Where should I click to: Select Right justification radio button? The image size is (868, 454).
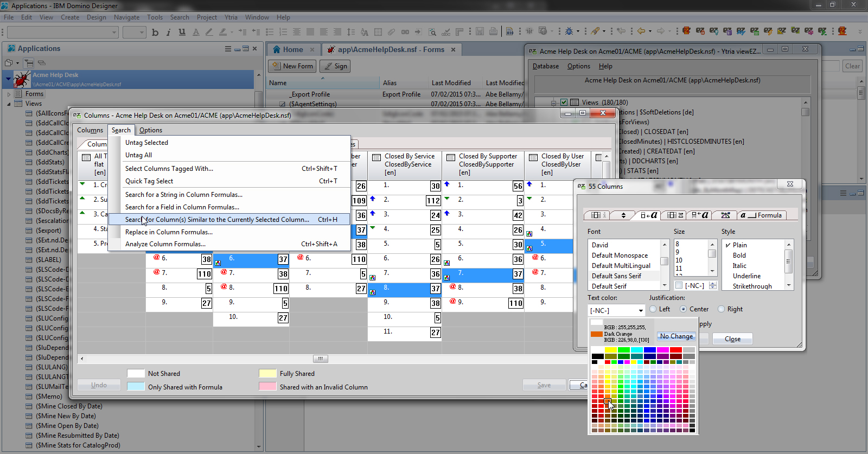tap(722, 309)
